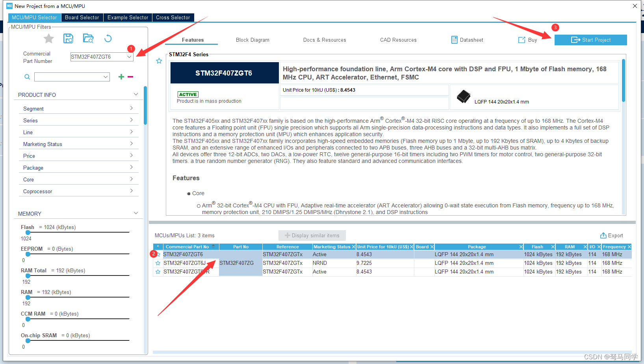Expand the Segment filter
Screen dimensions: 644x364
(132, 108)
